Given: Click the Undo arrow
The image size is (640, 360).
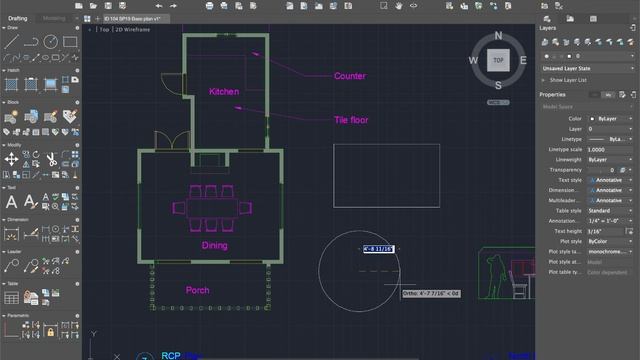Looking at the screenshot, I should (x=159, y=6).
